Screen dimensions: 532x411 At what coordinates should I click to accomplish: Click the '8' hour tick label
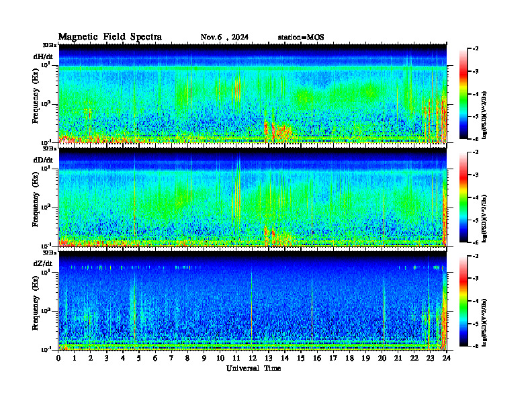point(187,358)
